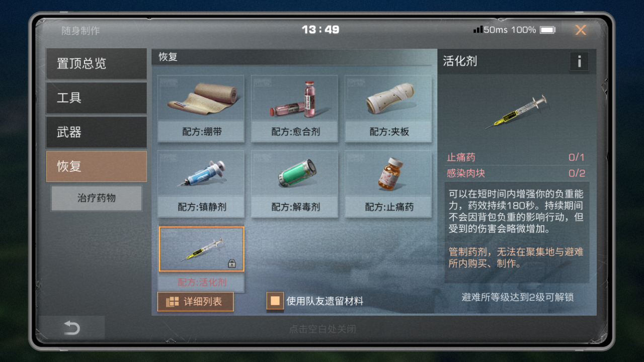This screenshot has height=362, width=644.
Task: Open the 置顶总览 tab
Action: (x=96, y=64)
